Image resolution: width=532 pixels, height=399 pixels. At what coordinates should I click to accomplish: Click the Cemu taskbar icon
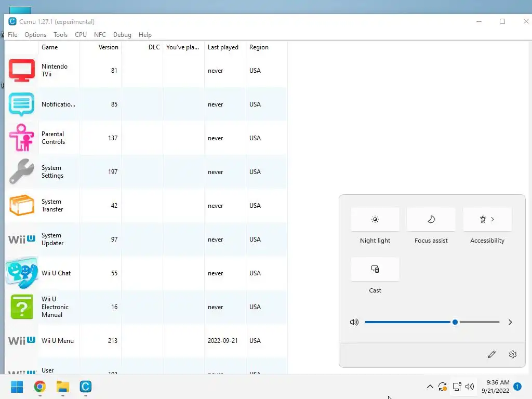click(x=86, y=387)
